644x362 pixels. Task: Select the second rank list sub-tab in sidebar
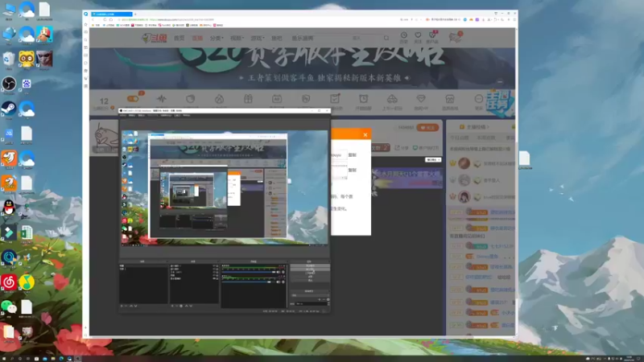(x=486, y=138)
